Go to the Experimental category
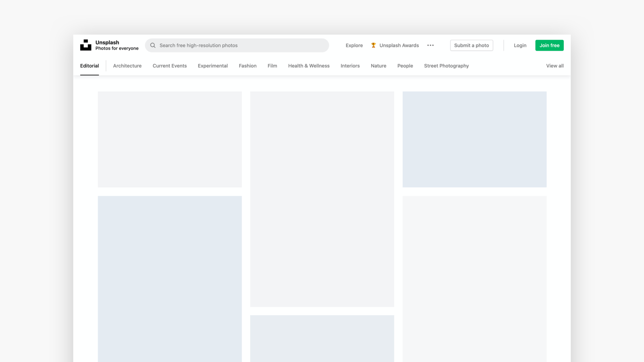The width and height of the screenshot is (644, 362). click(x=213, y=66)
